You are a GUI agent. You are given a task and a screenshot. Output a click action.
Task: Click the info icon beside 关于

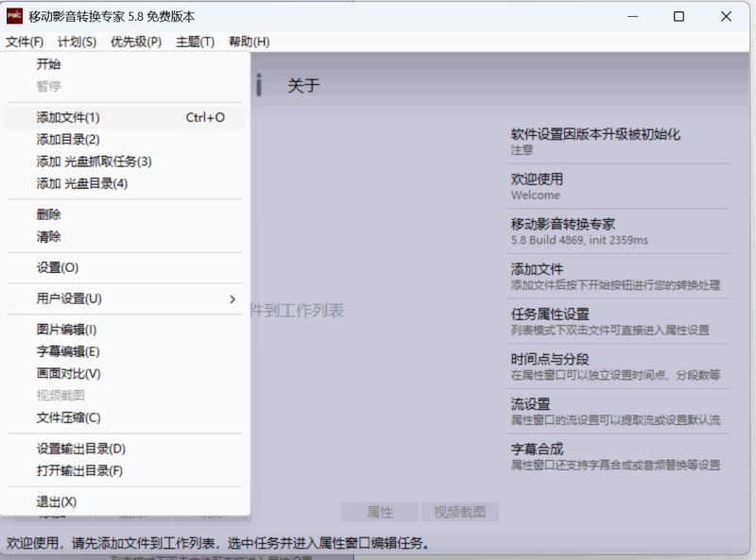pos(259,85)
